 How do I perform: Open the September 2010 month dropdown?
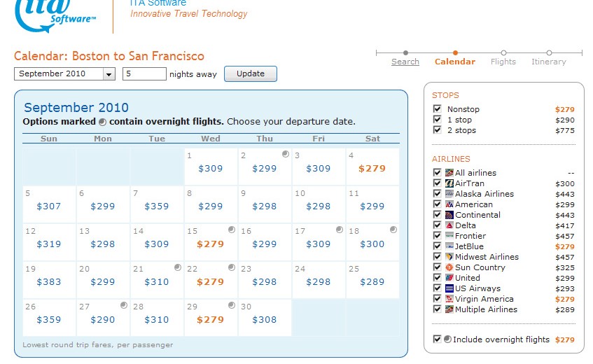click(x=109, y=74)
